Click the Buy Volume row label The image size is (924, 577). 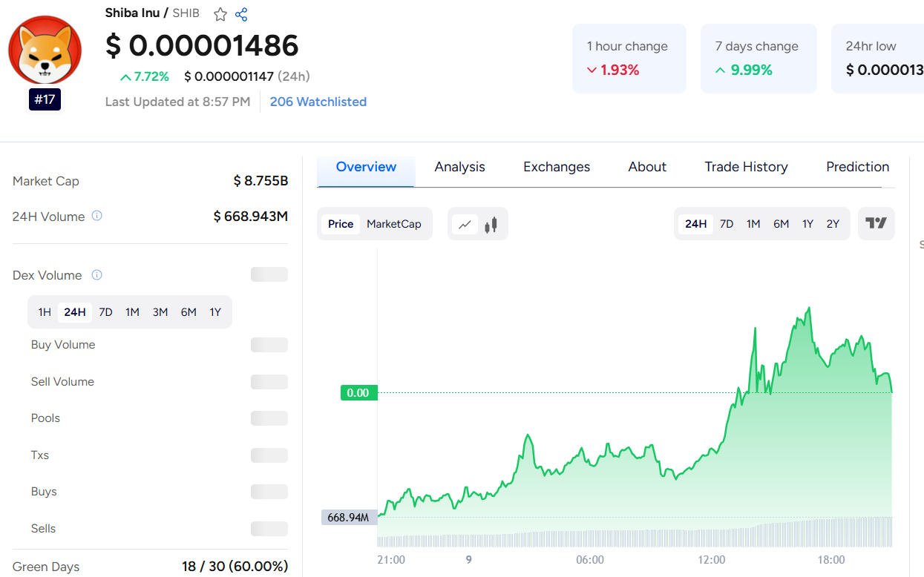point(63,345)
